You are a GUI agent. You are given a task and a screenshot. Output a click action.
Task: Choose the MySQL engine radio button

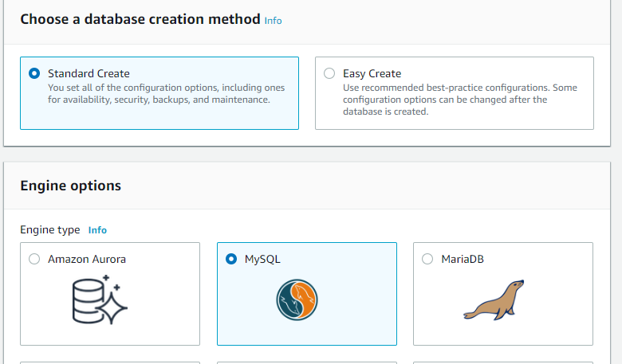coord(231,259)
